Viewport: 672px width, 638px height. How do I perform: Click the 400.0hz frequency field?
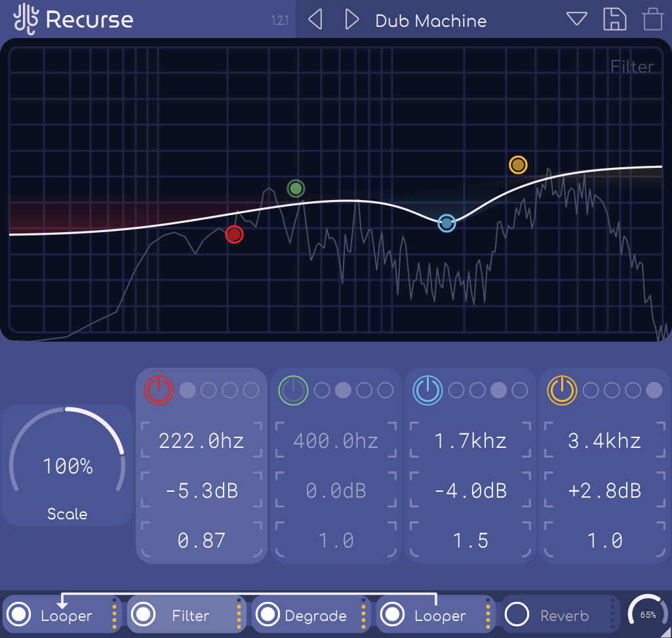(x=336, y=441)
